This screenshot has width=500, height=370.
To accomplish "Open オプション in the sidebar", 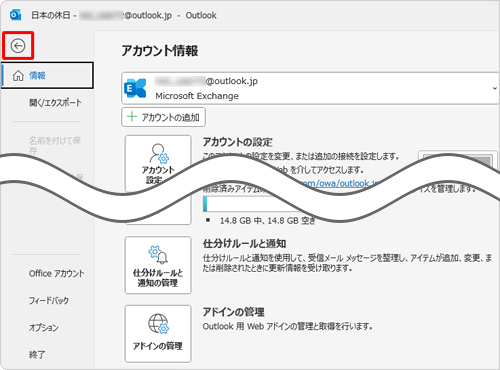I will point(43,327).
